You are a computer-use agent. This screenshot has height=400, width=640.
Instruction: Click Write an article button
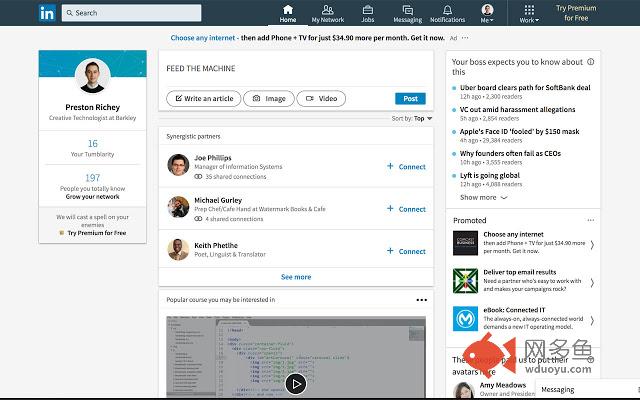click(x=204, y=99)
